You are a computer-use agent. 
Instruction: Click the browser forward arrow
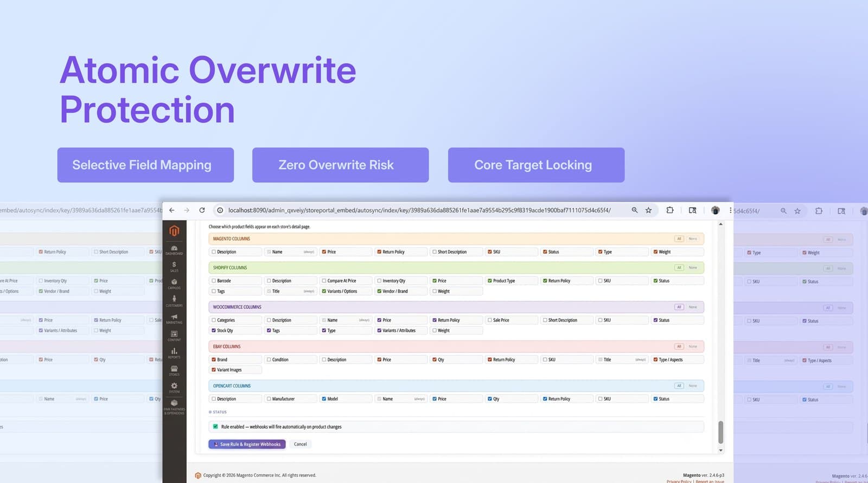coord(187,210)
